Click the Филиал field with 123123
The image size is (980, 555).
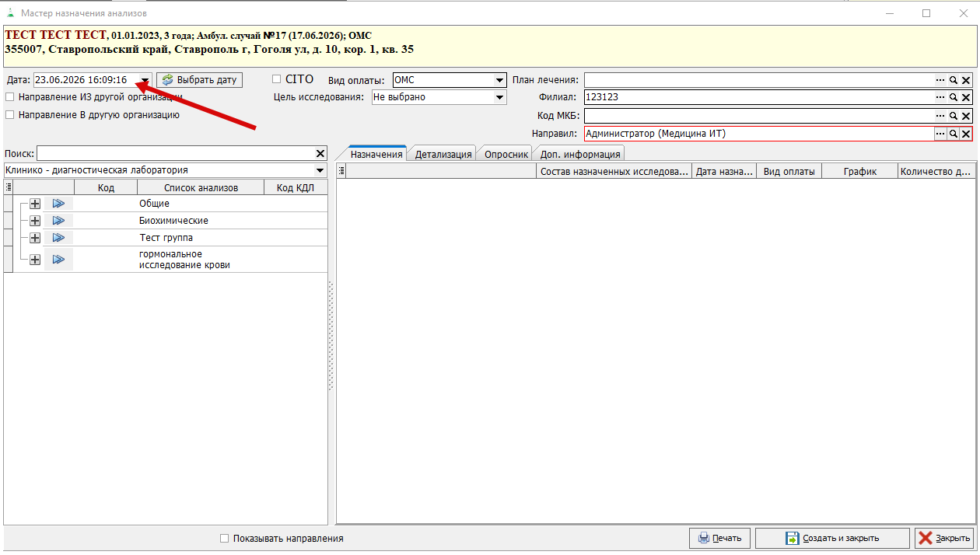click(759, 98)
